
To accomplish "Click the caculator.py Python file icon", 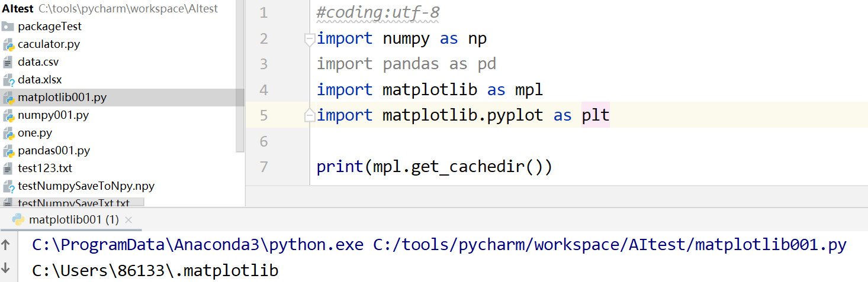I will point(8,44).
